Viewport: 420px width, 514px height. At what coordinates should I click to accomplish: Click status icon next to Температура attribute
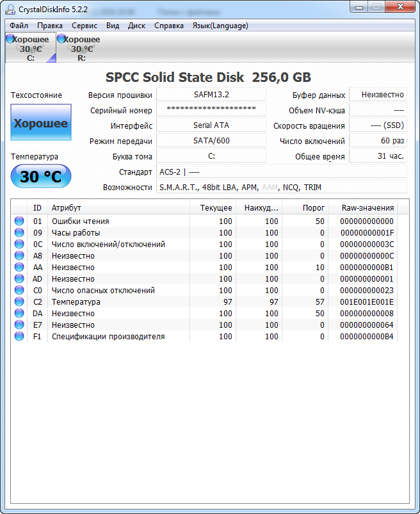click(19, 302)
